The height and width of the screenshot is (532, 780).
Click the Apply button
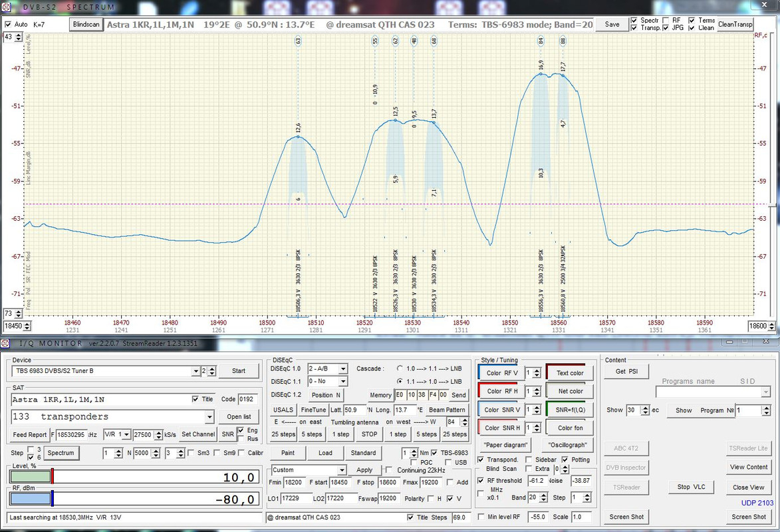[x=364, y=470]
